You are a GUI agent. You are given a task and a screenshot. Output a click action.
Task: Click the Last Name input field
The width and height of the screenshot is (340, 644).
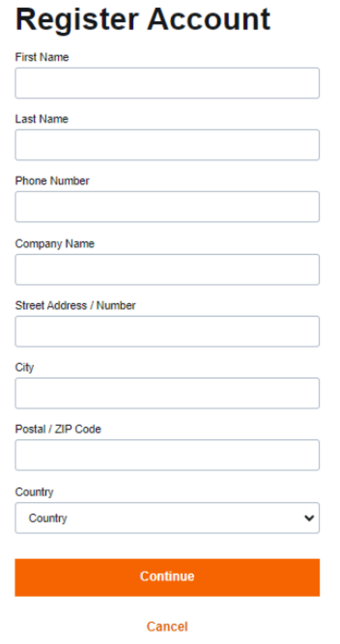coord(167,145)
